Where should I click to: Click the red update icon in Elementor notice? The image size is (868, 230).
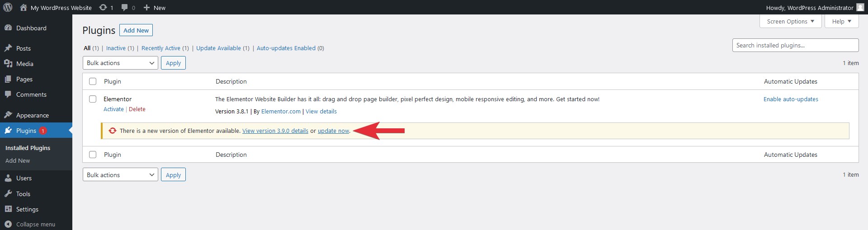coord(113,131)
